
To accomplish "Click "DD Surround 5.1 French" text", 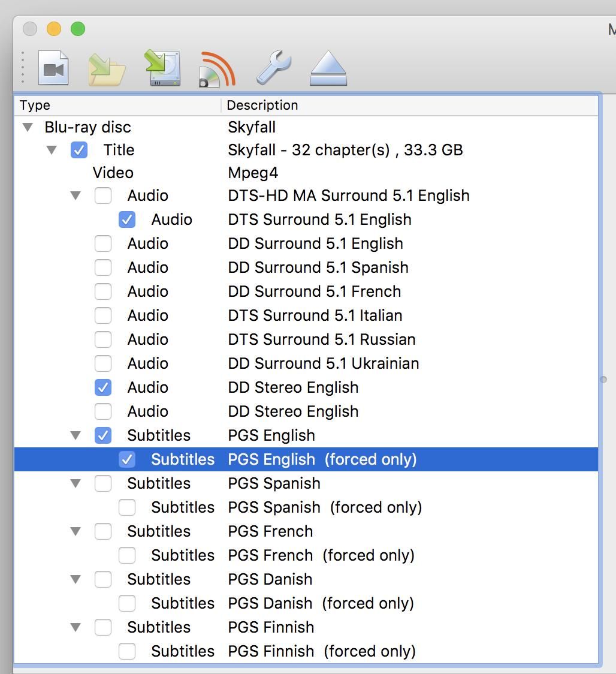I will coord(315,291).
